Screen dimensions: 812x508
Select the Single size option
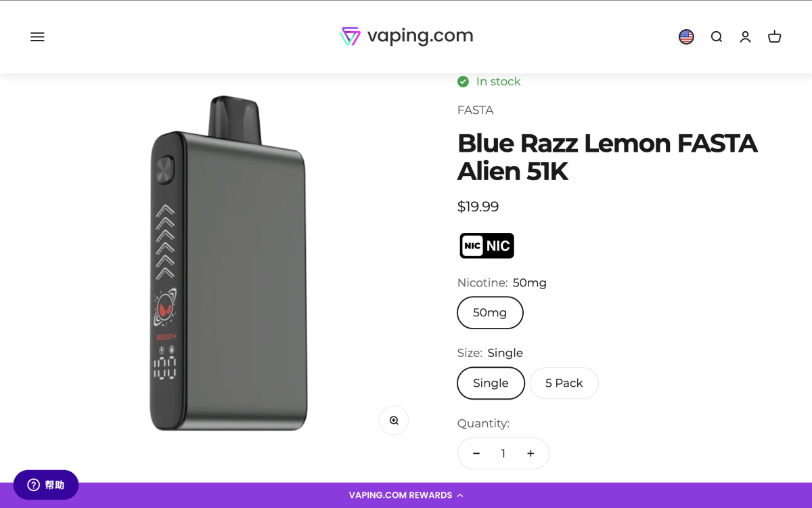(x=491, y=383)
